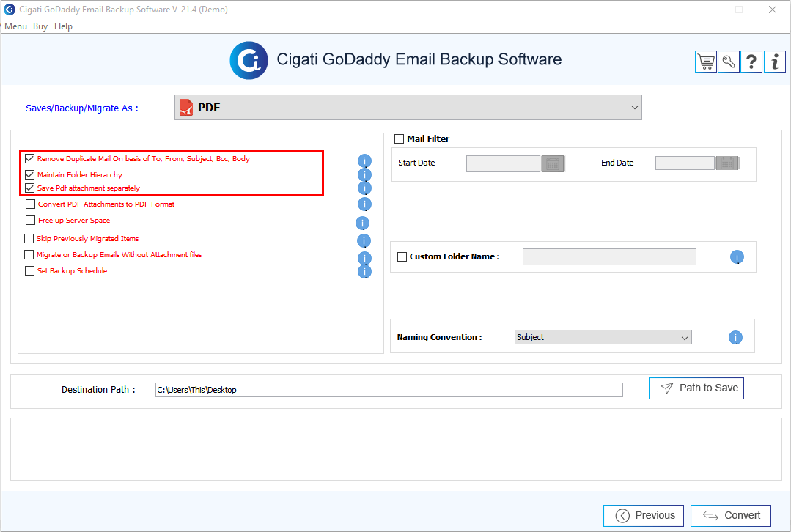Open the Saves/Backup/Migrate As PDF dropdown
The height and width of the screenshot is (532, 791).
click(x=408, y=108)
